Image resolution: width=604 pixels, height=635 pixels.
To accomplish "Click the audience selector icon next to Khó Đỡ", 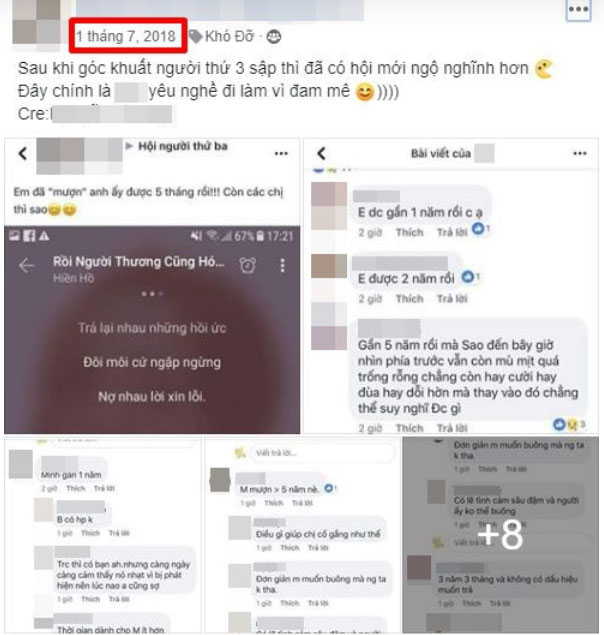I will point(274,37).
